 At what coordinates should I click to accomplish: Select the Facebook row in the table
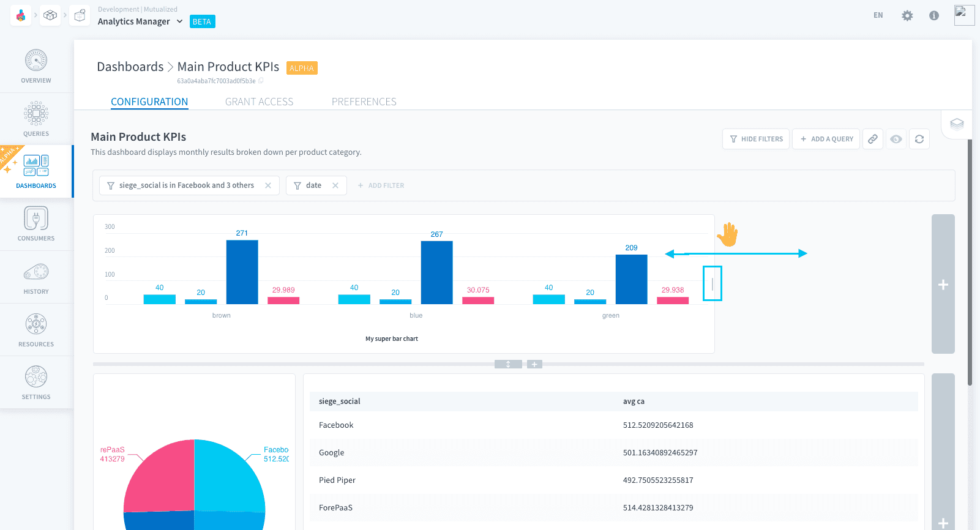613,425
